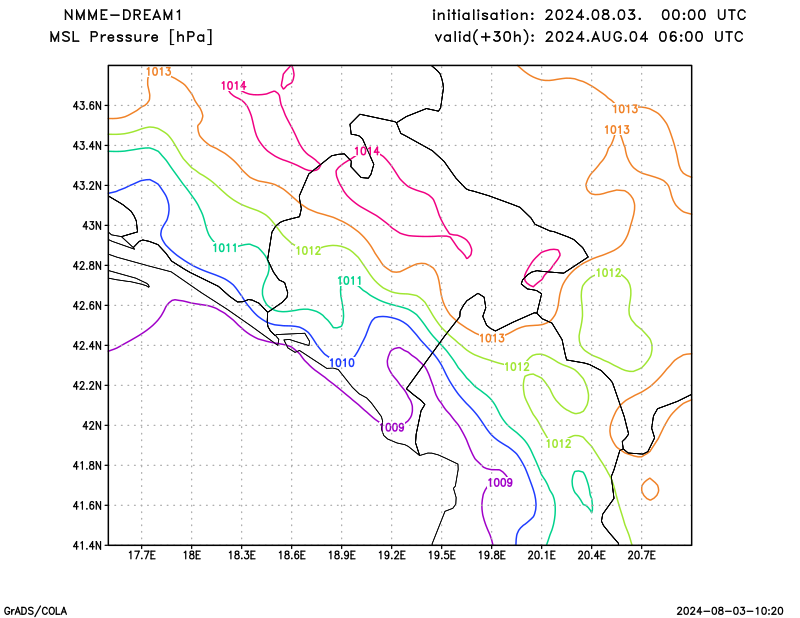Image resolution: width=800 pixels, height=618 pixels.
Task: Click the green 1012 label near 18.6E
Action: click(x=308, y=251)
